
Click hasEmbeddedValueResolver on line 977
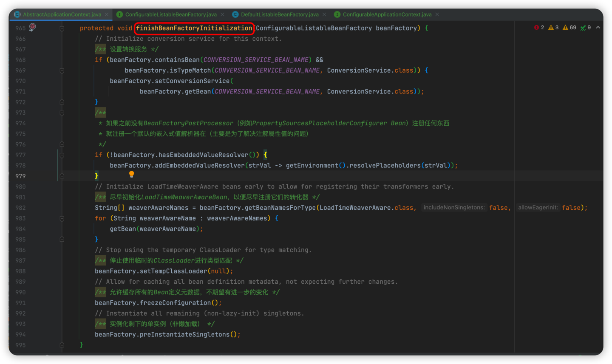(203, 155)
